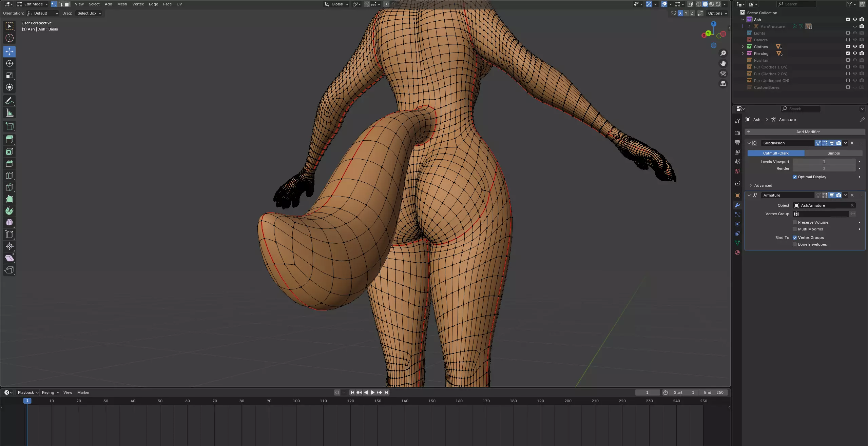Select the Shear tool
This screenshot has width=868, height=446.
[x=9, y=258]
